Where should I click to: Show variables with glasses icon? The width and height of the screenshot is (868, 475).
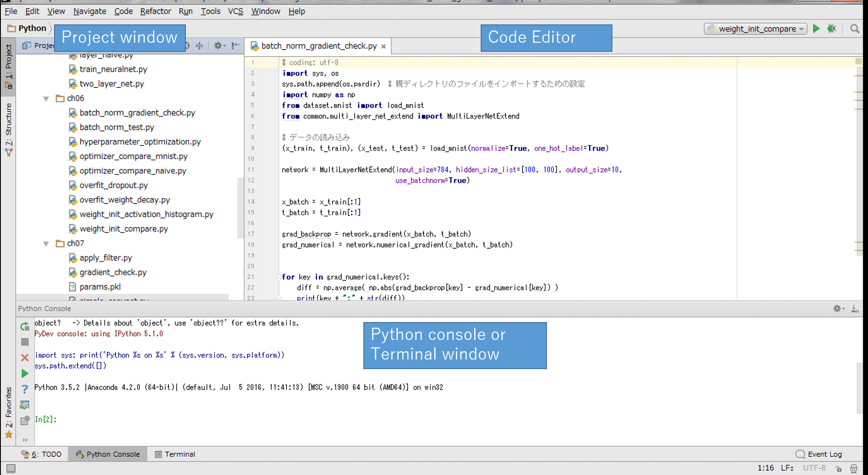(25, 405)
